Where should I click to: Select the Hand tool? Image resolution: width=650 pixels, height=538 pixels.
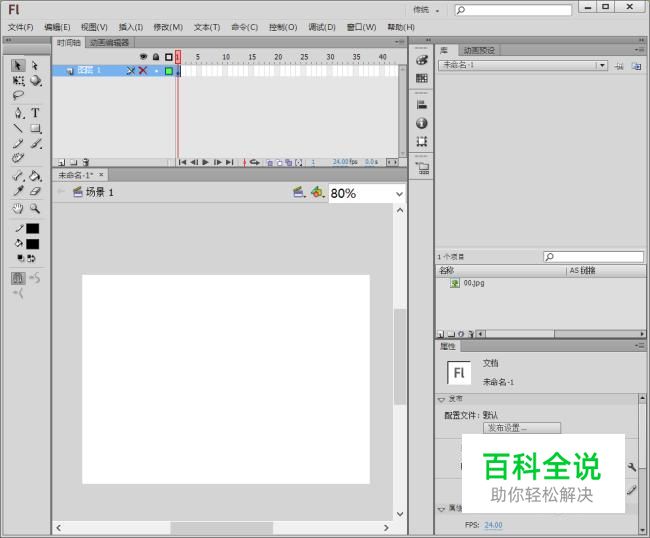click(x=17, y=208)
